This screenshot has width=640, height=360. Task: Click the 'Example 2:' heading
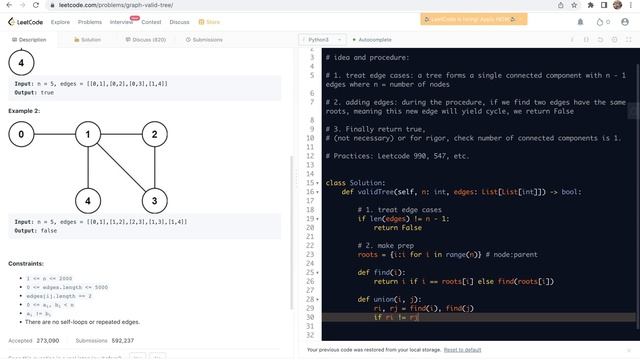(x=24, y=111)
